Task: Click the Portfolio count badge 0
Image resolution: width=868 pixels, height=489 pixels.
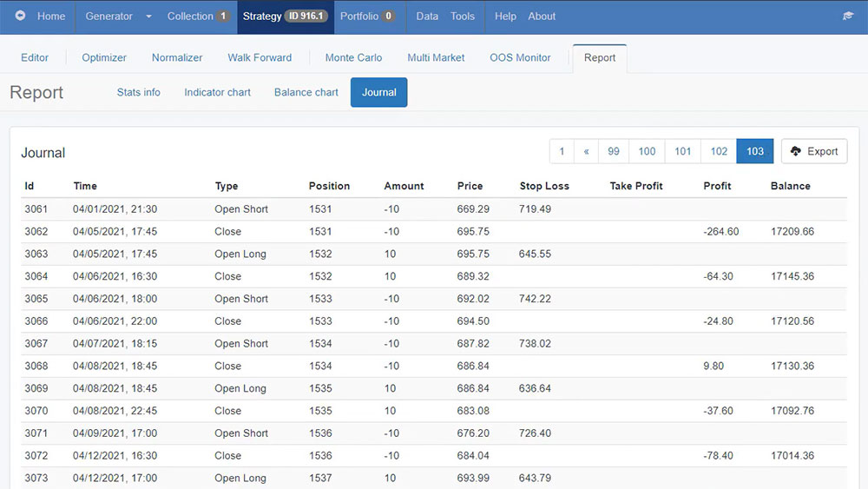Action: coord(389,16)
